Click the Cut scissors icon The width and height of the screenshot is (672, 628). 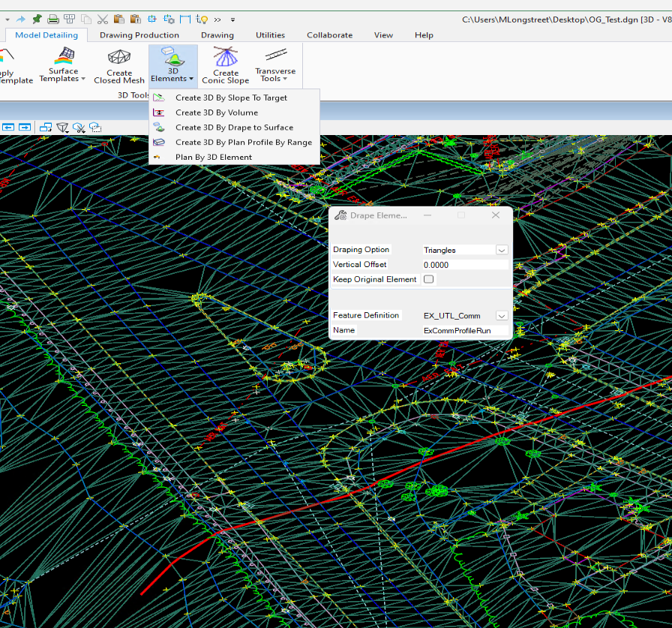point(103,19)
